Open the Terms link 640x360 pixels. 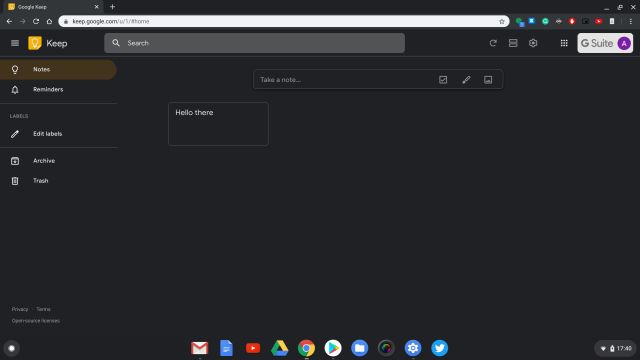(x=43, y=309)
